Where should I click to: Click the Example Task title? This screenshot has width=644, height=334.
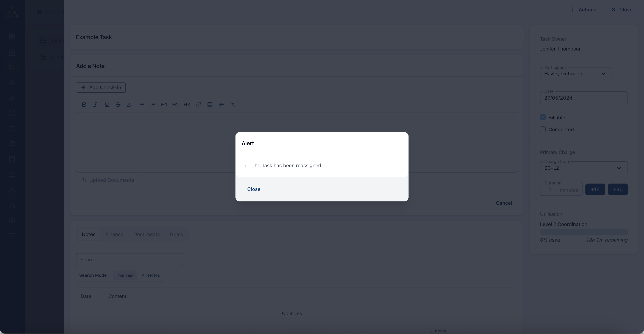pyautogui.click(x=94, y=37)
